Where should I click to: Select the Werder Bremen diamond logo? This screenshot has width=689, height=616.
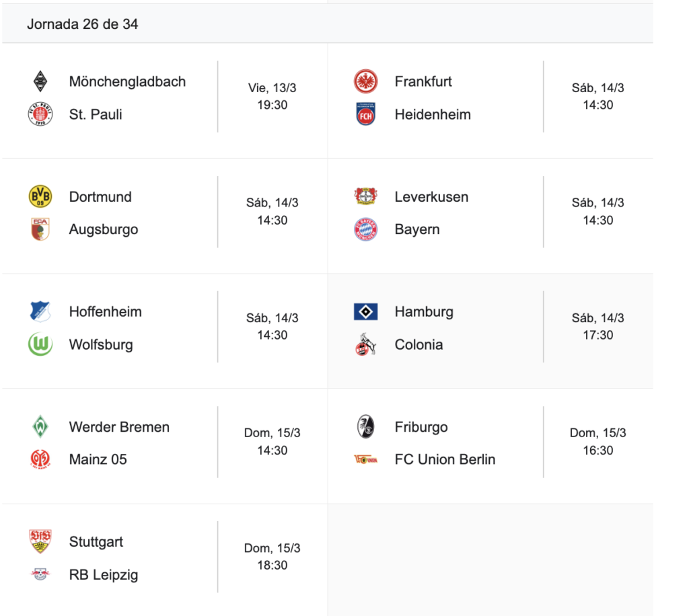(40, 427)
